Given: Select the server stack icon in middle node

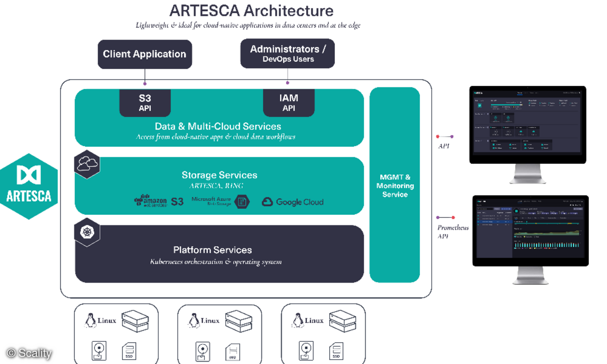Looking at the screenshot, I should pos(238,321).
